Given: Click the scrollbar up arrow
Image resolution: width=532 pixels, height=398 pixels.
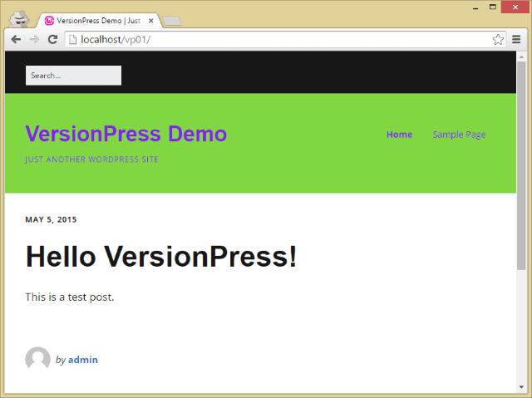Looking at the screenshot, I should (521, 57).
